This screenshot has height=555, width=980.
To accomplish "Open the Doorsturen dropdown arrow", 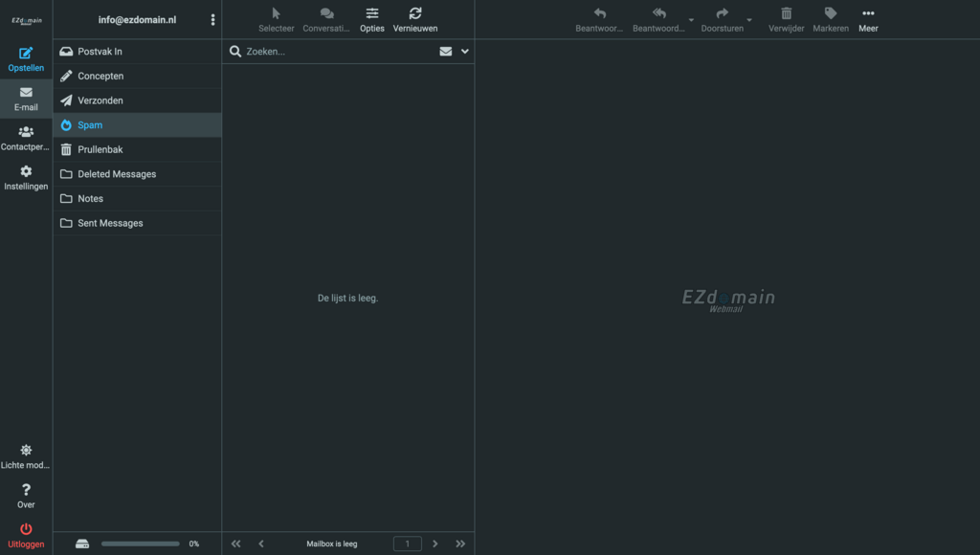I will click(x=749, y=20).
